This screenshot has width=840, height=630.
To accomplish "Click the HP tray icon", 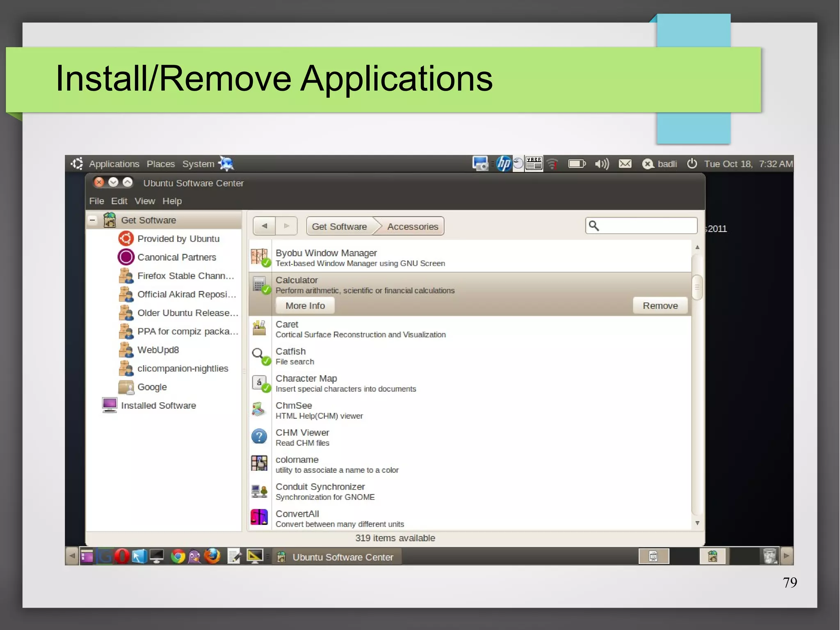I will (x=504, y=164).
